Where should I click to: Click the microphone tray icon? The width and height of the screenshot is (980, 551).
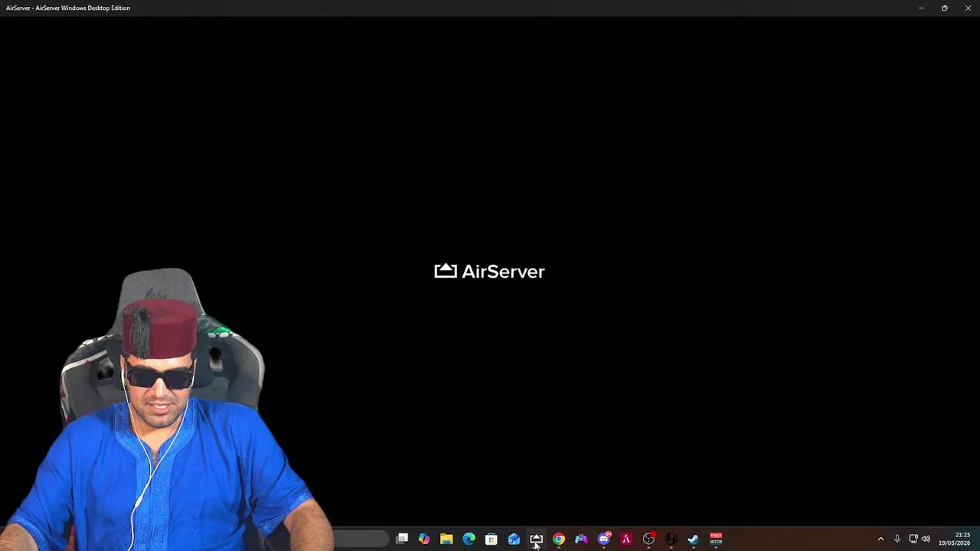897,539
